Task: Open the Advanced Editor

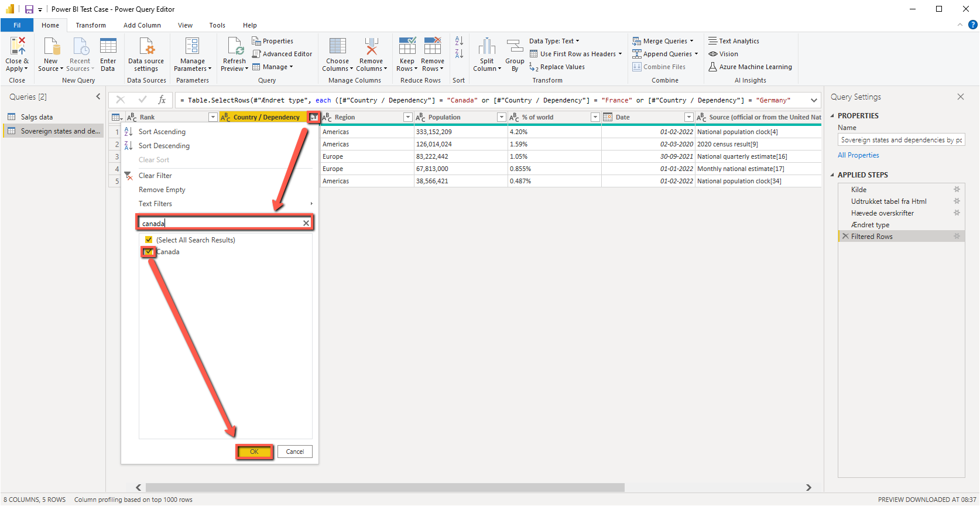Action: [282, 54]
